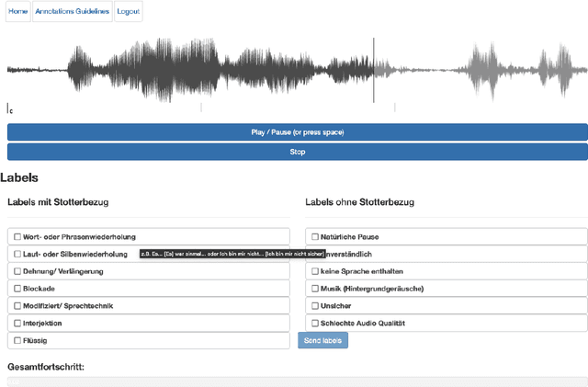
Task: Check Wort- oder Phrasenwiederholung checkbox
Action: coord(17,237)
